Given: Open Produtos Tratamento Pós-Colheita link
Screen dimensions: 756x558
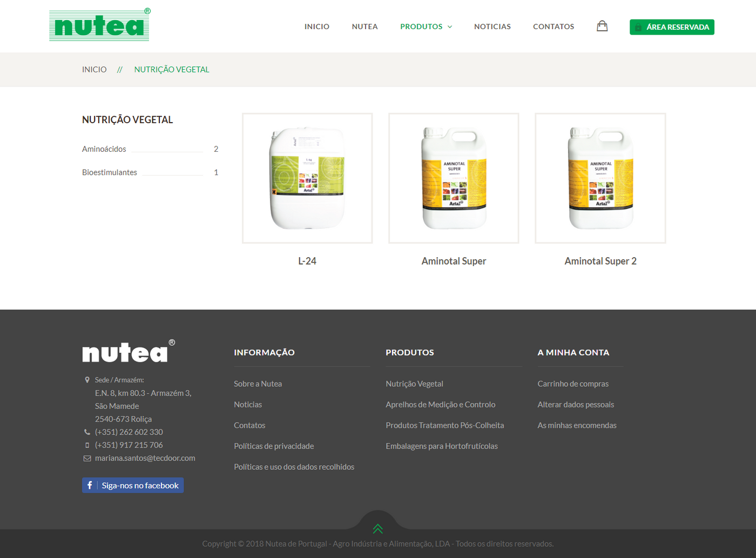Looking at the screenshot, I should tap(445, 425).
